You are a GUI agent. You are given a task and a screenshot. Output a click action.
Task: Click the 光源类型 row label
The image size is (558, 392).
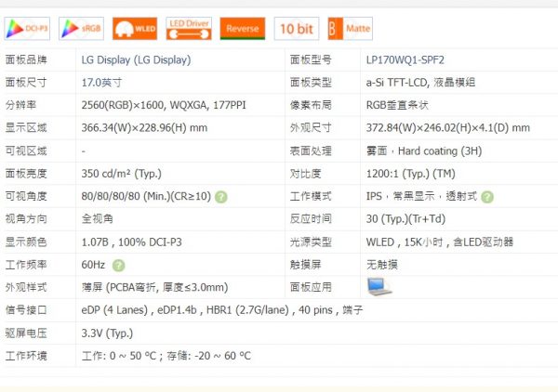[x=311, y=242]
